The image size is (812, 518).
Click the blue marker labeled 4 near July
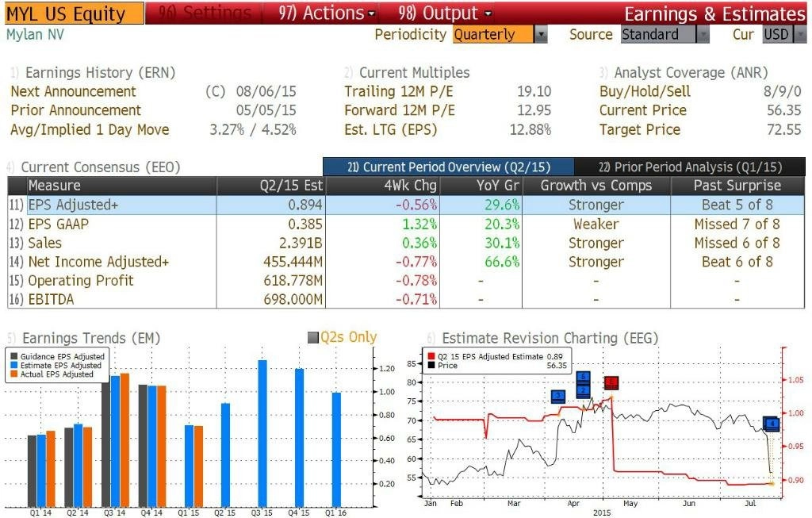point(772,424)
